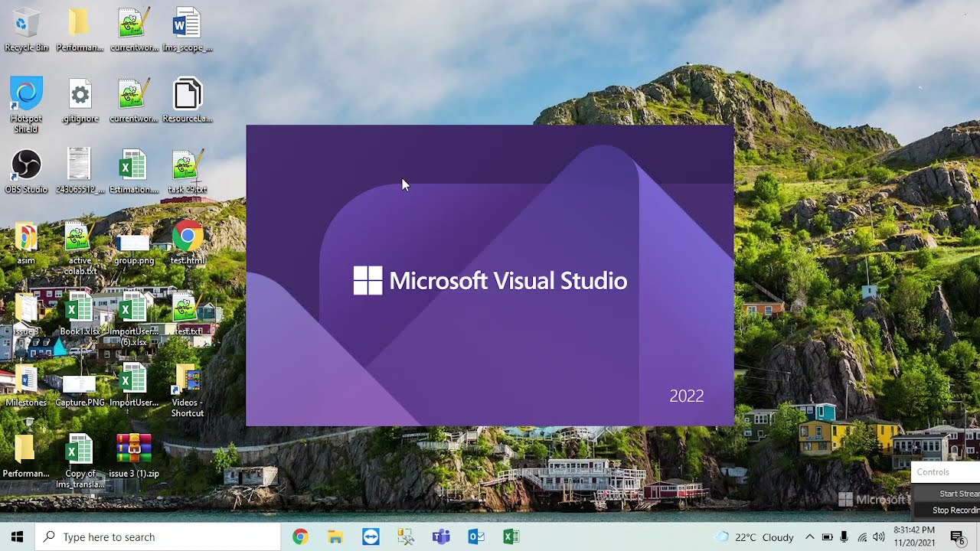Select the issue 3 folder icon
Image resolution: width=980 pixels, height=551 pixels.
pos(26,314)
